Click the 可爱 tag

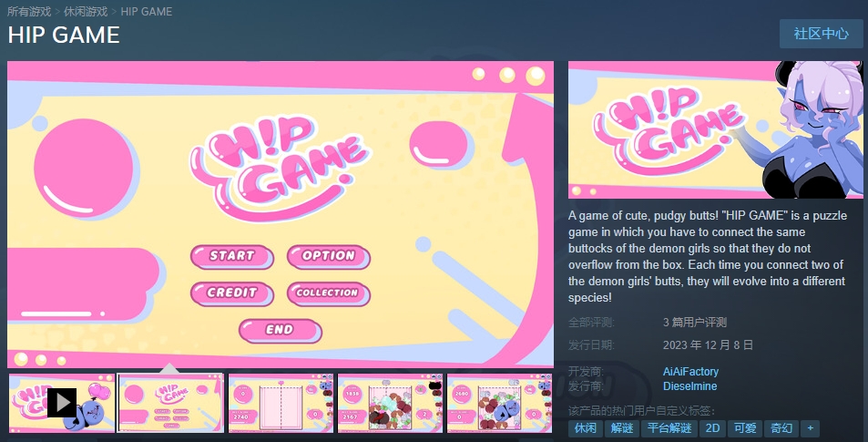745,428
